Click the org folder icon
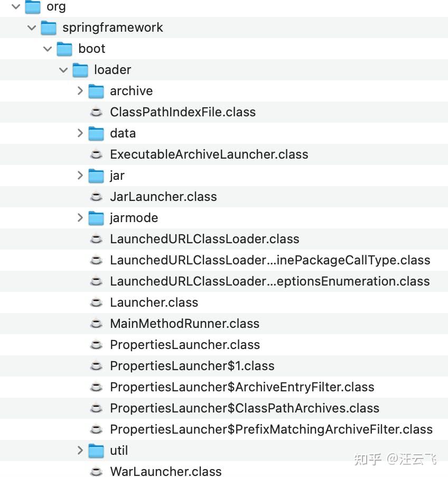This screenshot has height=477, width=448. click(33, 7)
